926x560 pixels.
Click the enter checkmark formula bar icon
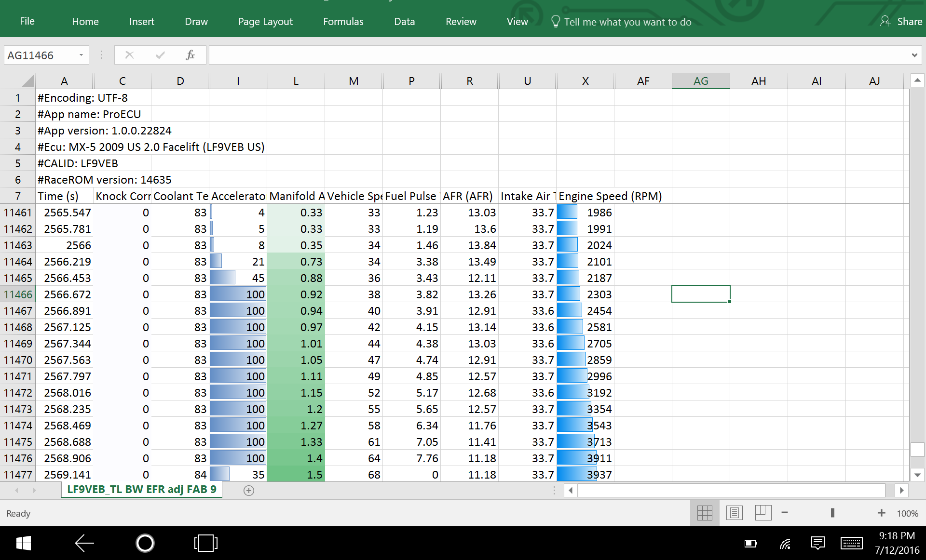click(160, 55)
